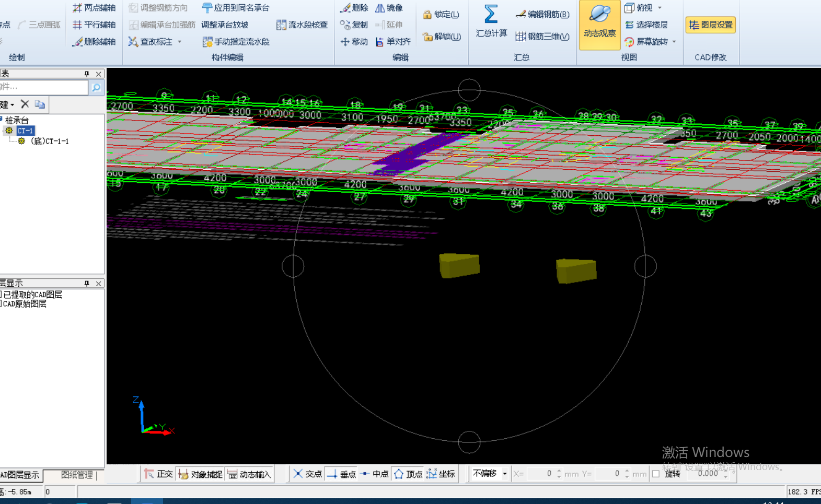Pin the component list panel
The height and width of the screenshot is (504, 821).
click(87, 74)
